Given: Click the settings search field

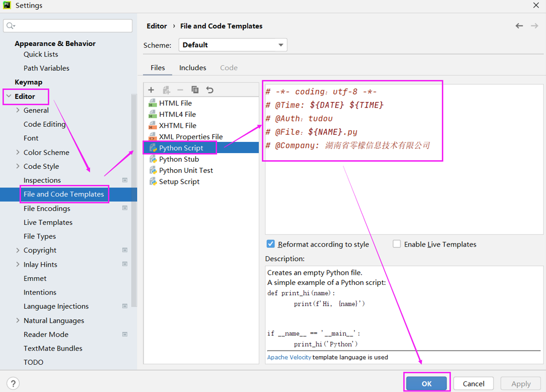Looking at the screenshot, I should [71, 26].
